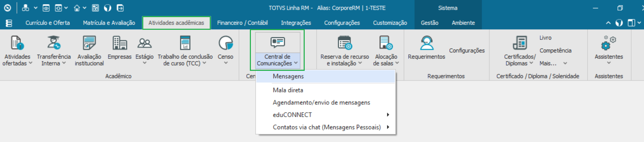Click the Competência button
Viewport: 644px width, 142px height.
555,50
